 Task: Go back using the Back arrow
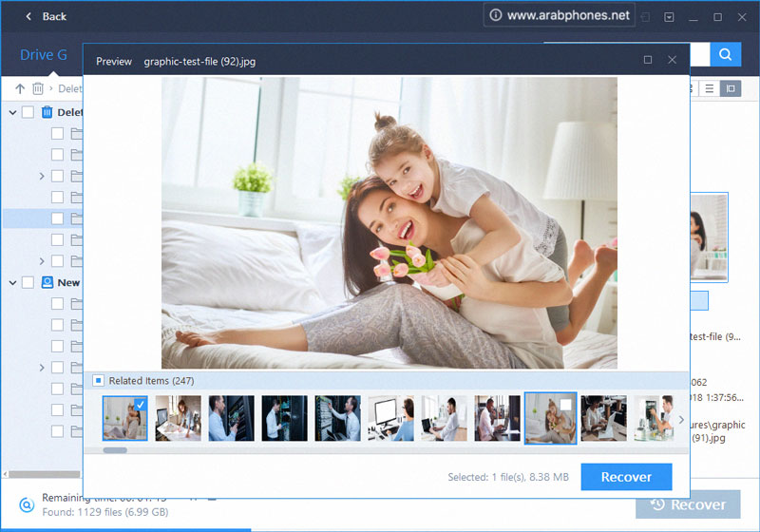pyautogui.click(x=28, y=16)
